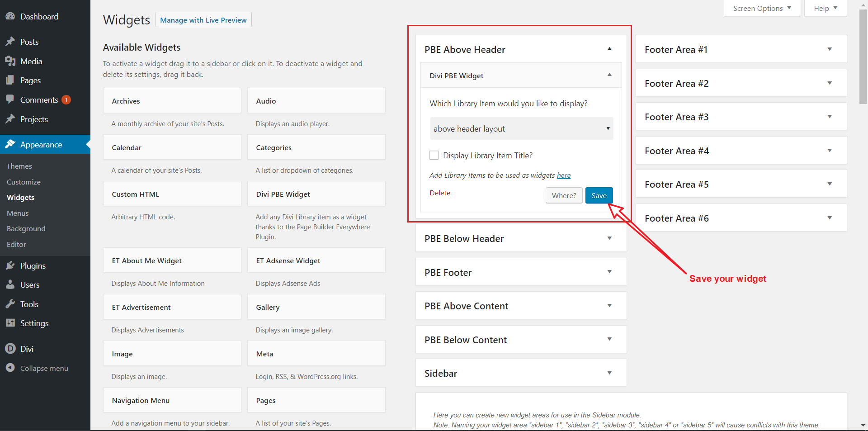Click Manage with Live Preview button

click(x=203, y=20)
